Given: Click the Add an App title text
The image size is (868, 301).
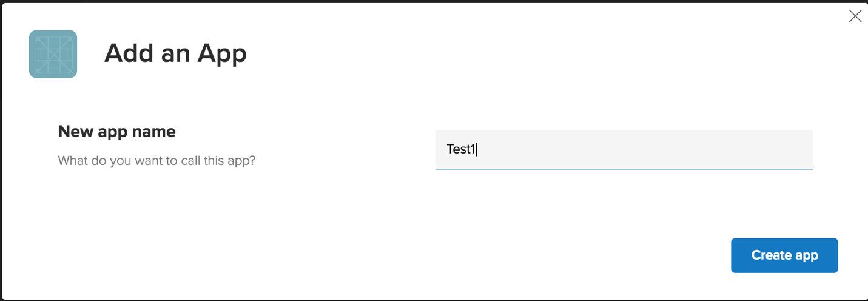Looking at the screenshot, I should click(175, 53).
